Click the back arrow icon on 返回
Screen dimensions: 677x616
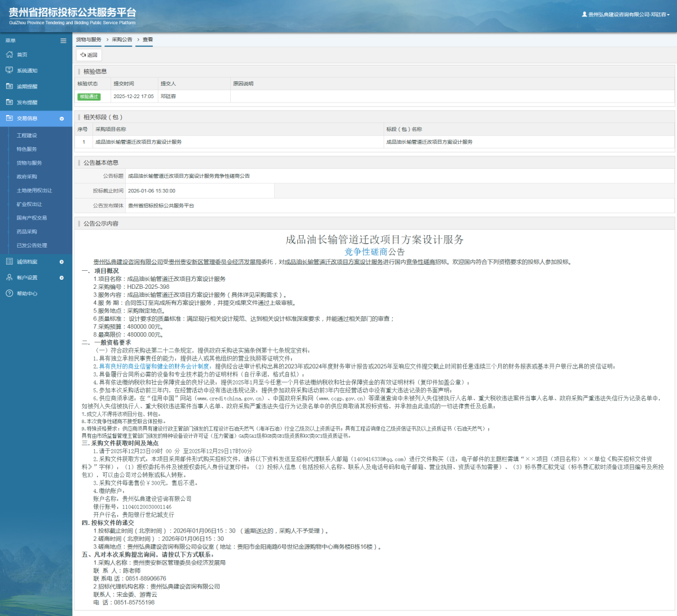[83, 55]
